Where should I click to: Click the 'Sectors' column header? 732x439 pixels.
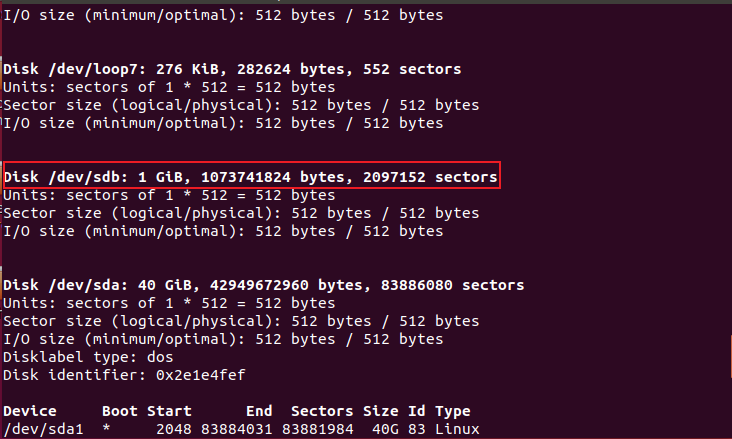pyautogui.click(x=322, y=411)
